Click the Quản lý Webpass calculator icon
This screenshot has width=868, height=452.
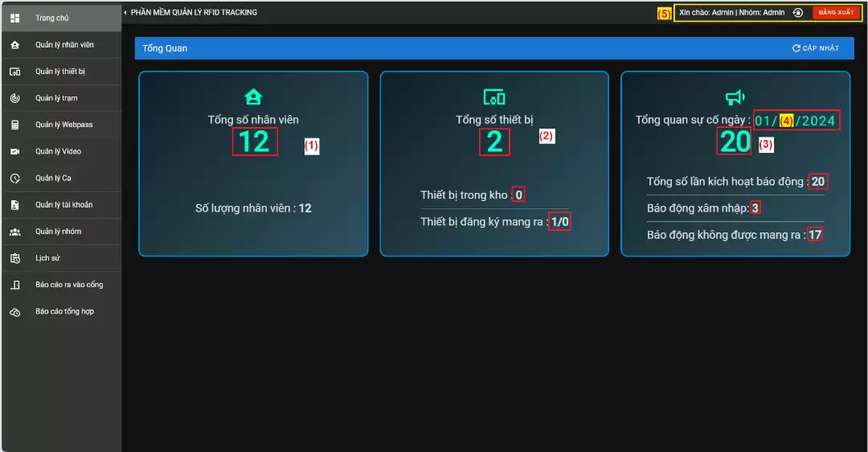14,125
